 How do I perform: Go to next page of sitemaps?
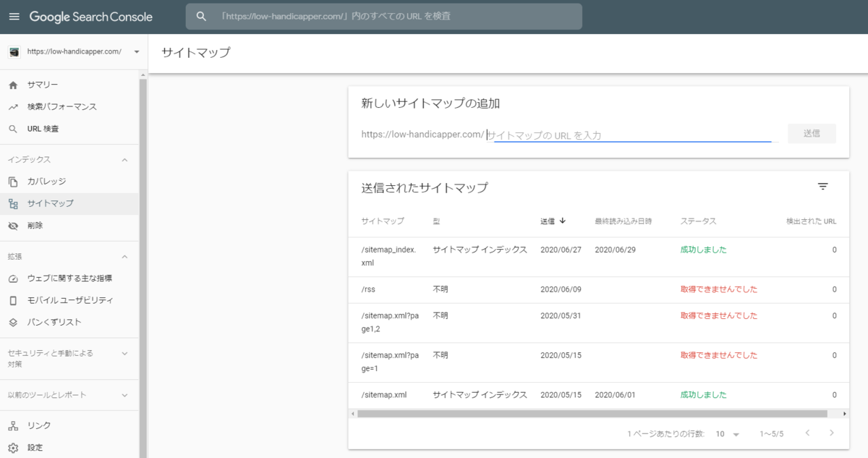coord(832,433)
